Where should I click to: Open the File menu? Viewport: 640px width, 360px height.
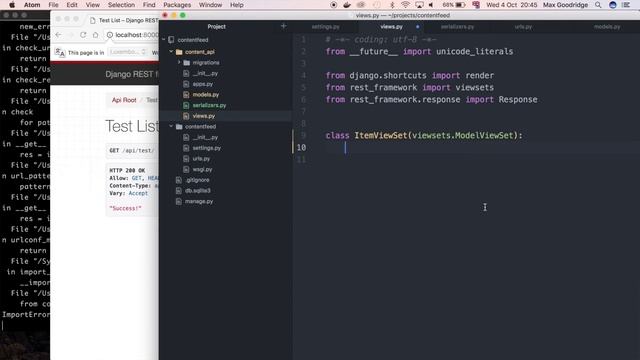pos(53,5)
